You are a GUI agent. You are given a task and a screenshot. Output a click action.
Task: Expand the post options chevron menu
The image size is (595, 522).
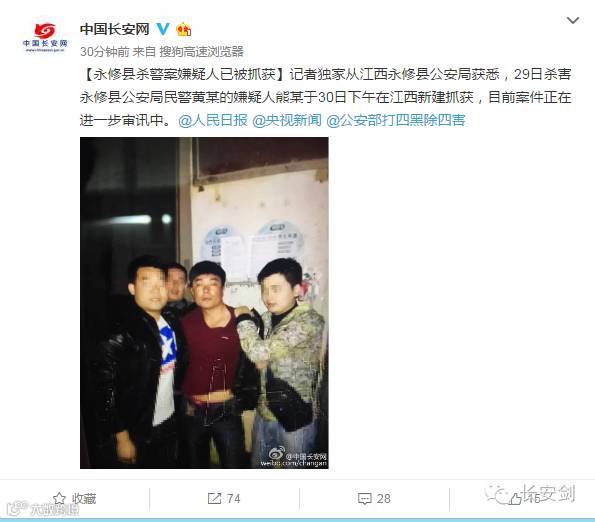573,20
